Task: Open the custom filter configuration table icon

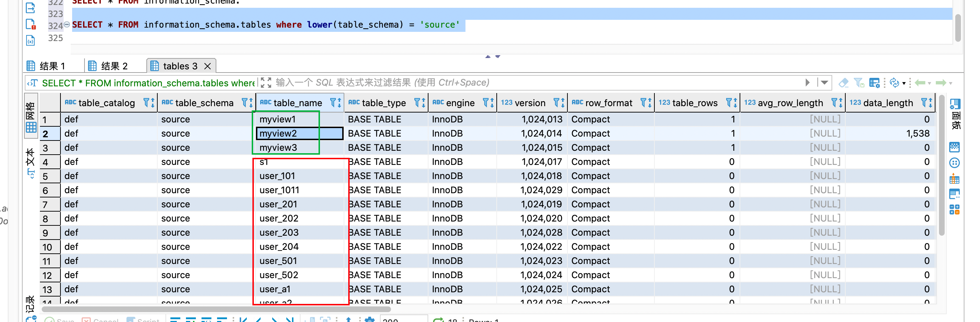Action: coord(875,82)
